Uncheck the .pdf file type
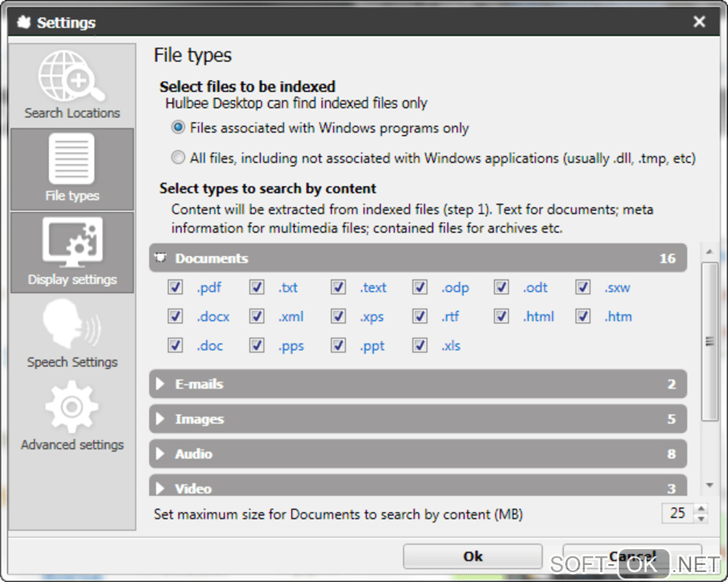This screenshot has height=582, width=728. point(175,287)
